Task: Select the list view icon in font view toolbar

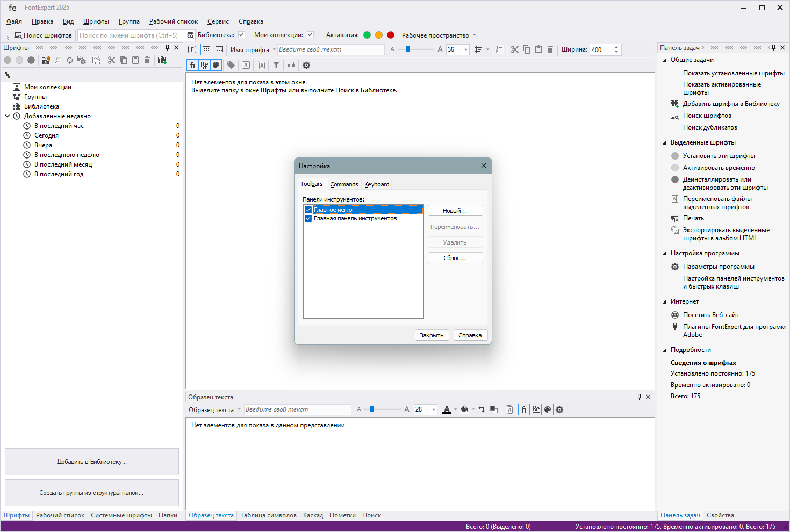Action: point(219,49)
